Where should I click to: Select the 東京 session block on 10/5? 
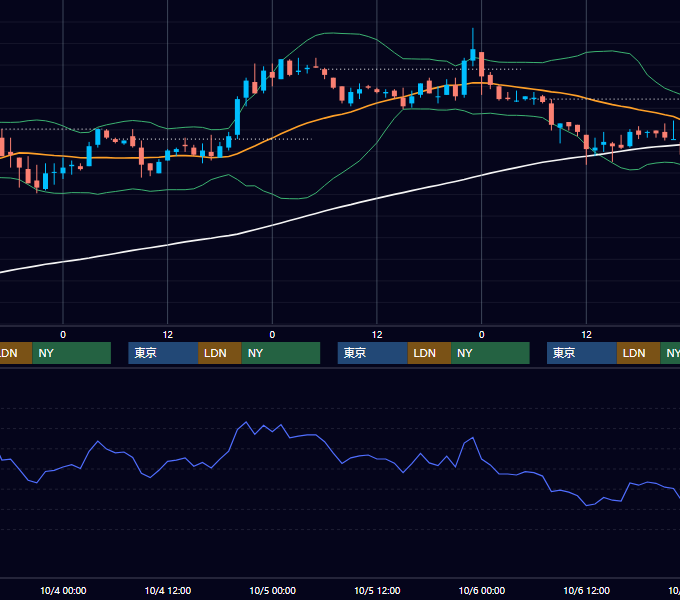click(x=373, y=353)
